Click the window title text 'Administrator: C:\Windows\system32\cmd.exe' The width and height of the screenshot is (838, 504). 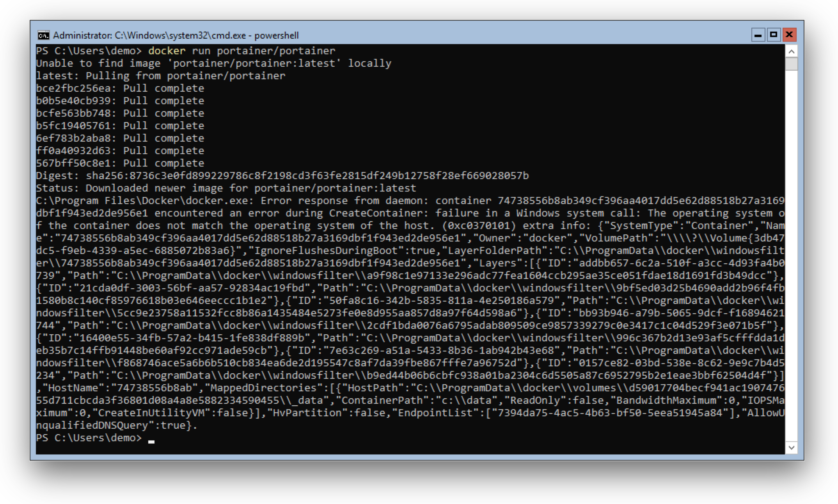coord(149,35)
